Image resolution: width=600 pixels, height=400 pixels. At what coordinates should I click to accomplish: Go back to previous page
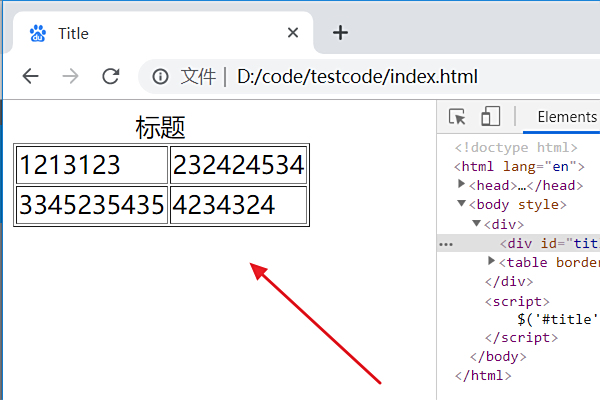point(31,76)
